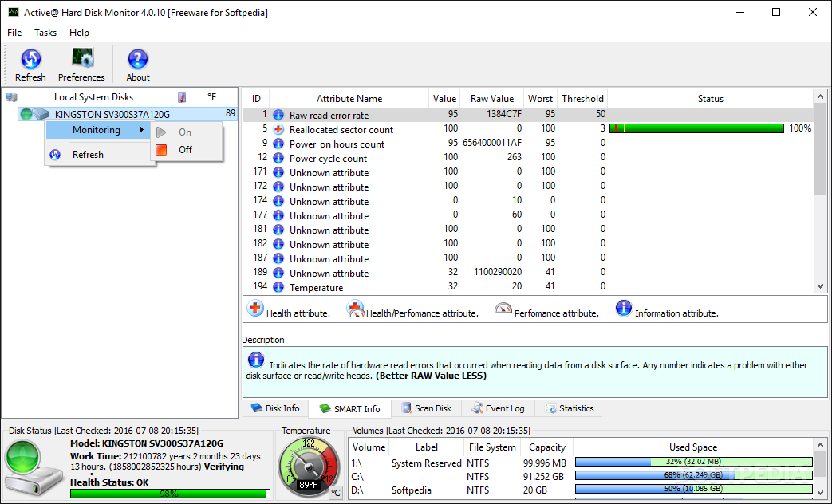This screenshot has height=504, width=832.
Task: Click the KINGSTON disk drive icon
Action: tap(41, 114)
